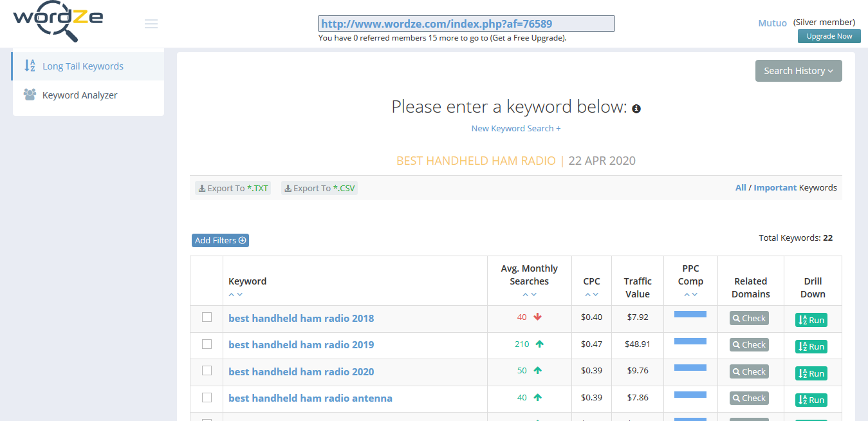Viewport: 868px width, 421px height.
Task: Click the Keyword Analyzer people icon
Action: 30,95
